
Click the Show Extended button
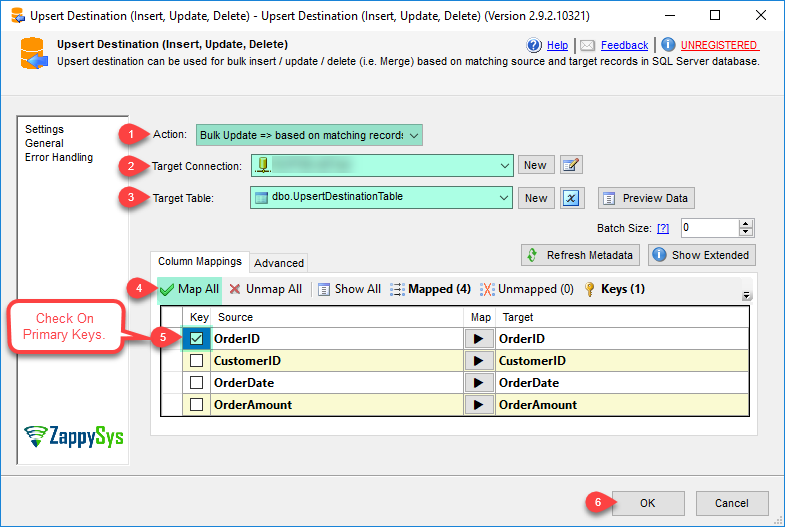coord(702,255)
